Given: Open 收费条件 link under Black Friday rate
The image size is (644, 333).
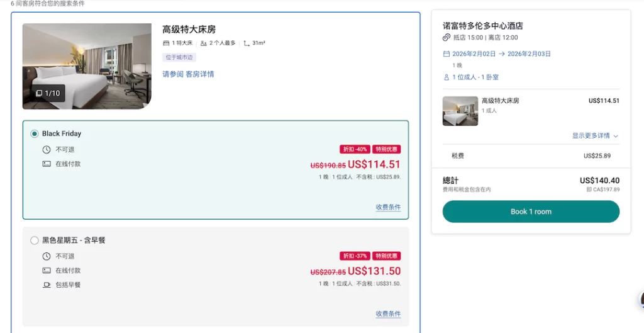Looking at the screenshot, I should tap(388, 207).
